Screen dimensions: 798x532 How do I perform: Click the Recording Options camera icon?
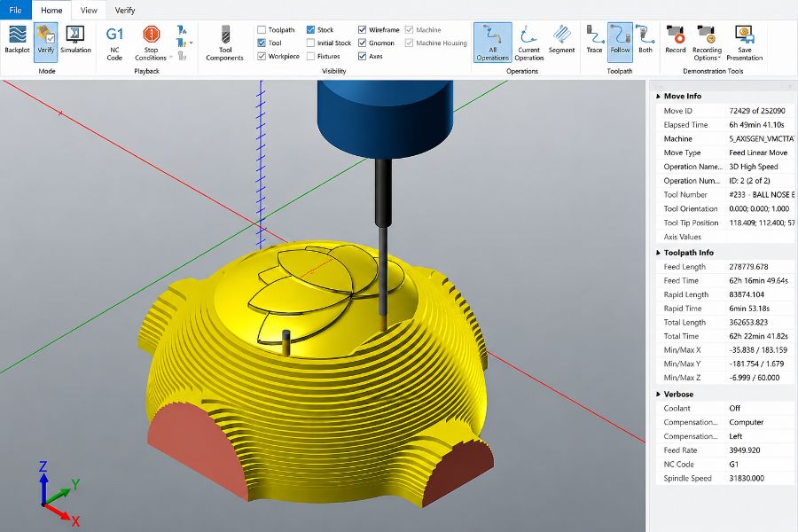(x=707, y=35)
